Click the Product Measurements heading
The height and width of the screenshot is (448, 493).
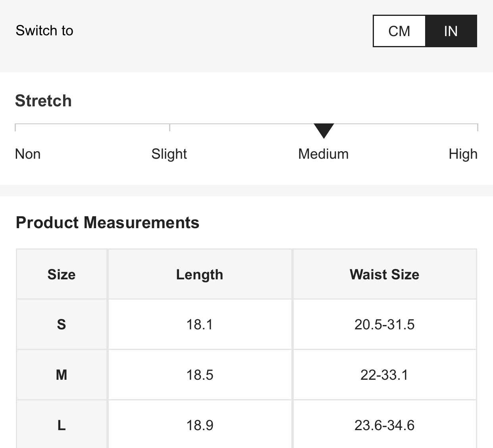pos(107,223)
